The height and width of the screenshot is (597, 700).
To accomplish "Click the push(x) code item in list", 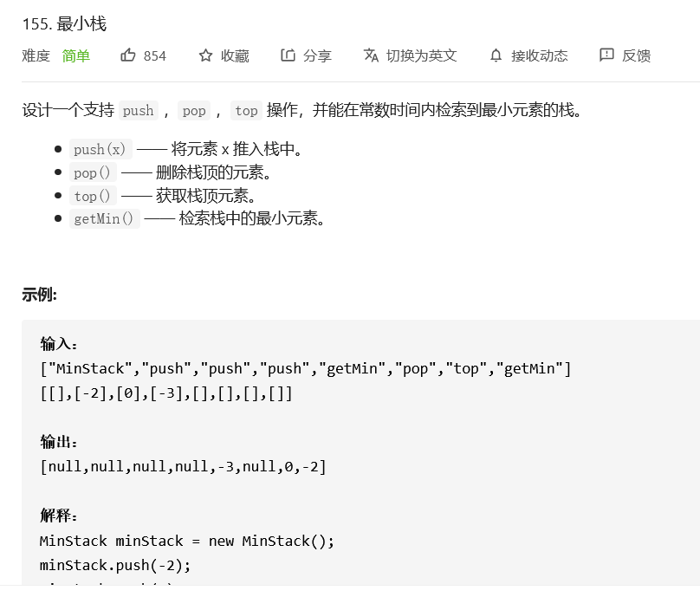I will point(100,149).
